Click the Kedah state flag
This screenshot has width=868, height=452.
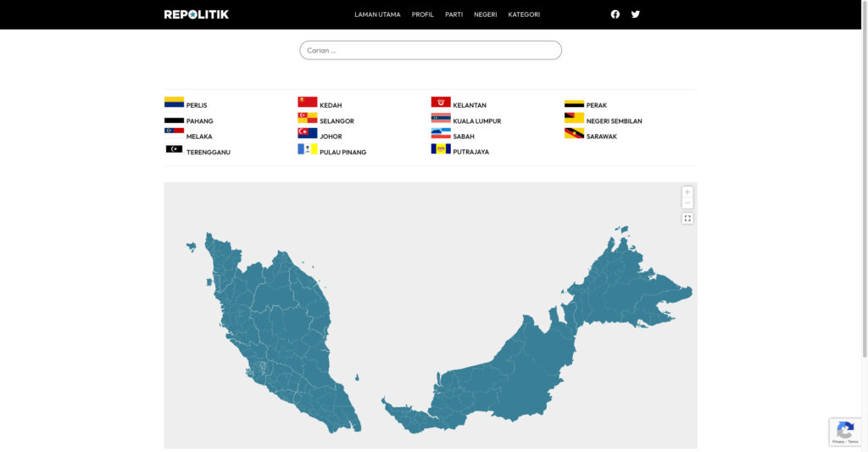(x=307, y=103)
